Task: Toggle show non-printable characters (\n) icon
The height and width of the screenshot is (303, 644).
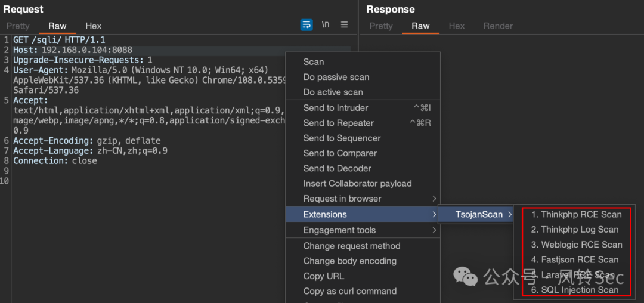Action: [325, 25]
